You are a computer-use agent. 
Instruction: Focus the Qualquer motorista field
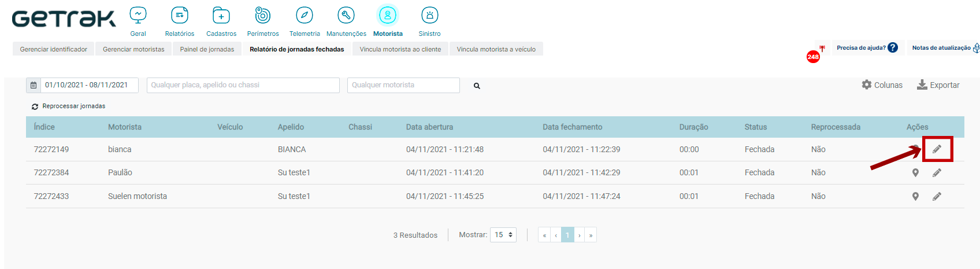403,85
